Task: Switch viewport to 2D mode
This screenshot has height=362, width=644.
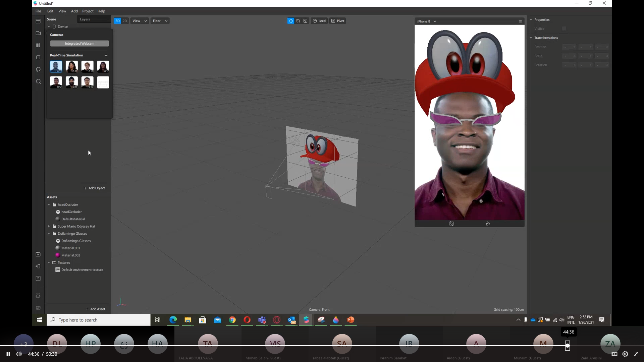Action: click(x=125, y=21)
